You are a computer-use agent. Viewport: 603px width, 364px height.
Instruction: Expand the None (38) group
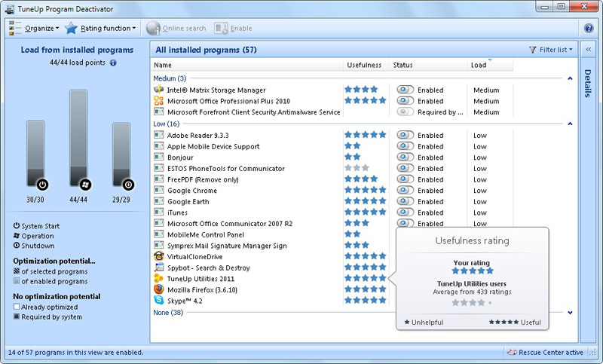pos(570,313)
